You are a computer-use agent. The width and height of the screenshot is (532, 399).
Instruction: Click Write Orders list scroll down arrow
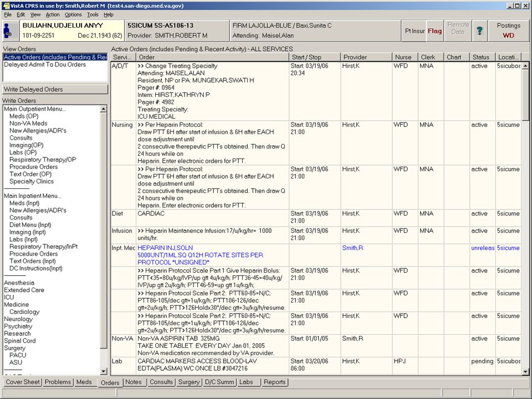(x=104, y=371)
